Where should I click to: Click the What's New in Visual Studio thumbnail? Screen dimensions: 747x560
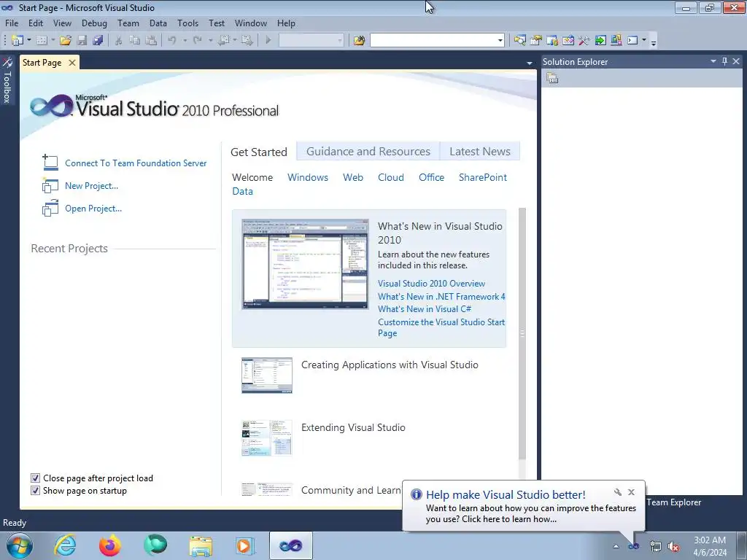305,264
